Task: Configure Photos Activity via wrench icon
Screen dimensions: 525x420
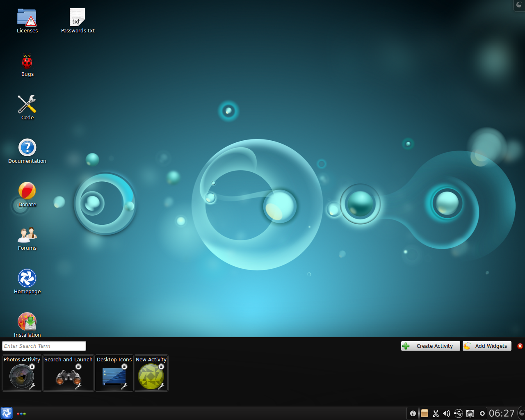Action: click(32, 386)
